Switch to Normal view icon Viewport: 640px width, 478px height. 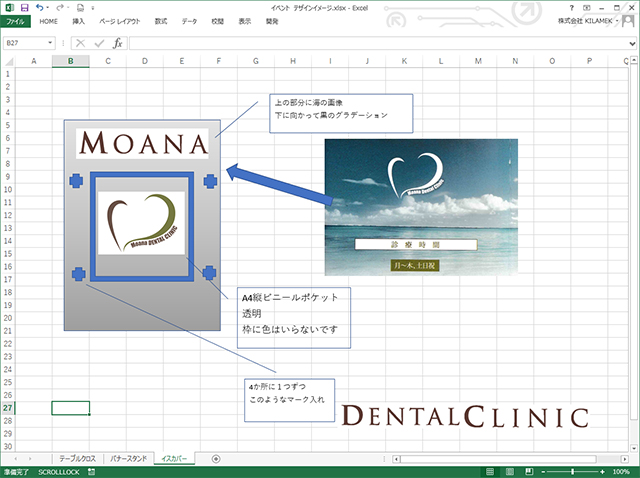(x=490, y=472)
